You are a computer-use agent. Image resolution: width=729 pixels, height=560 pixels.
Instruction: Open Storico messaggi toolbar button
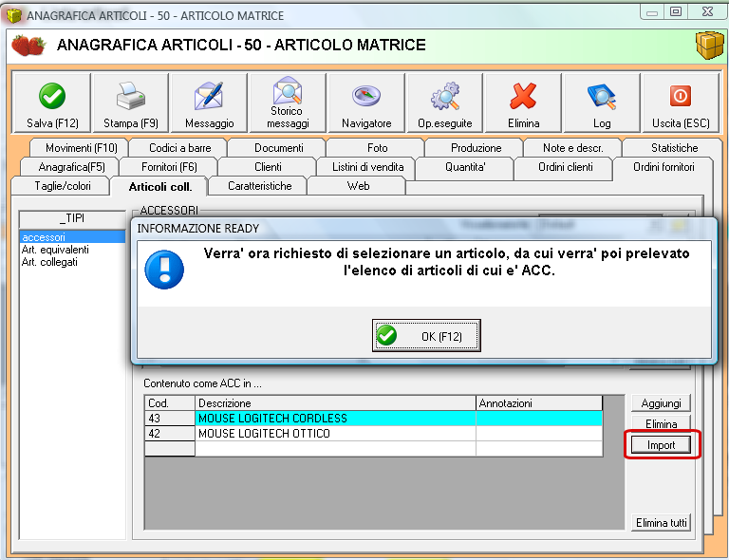[288, 103]
